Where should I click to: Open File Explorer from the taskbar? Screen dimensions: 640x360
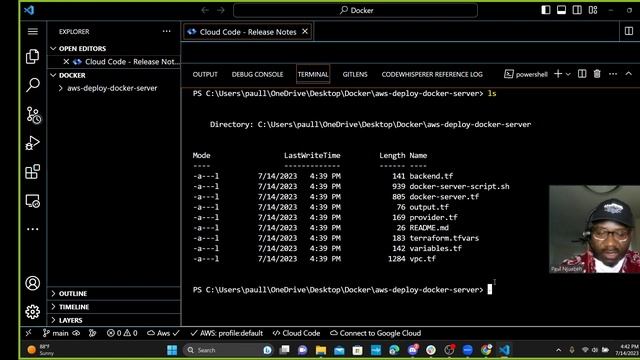[x=321, y=350]
